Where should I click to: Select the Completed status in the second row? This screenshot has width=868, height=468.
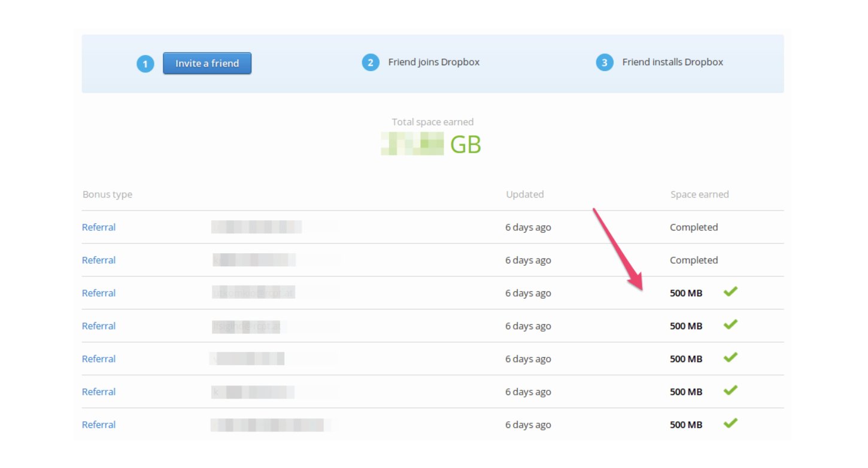coord(694,260)
